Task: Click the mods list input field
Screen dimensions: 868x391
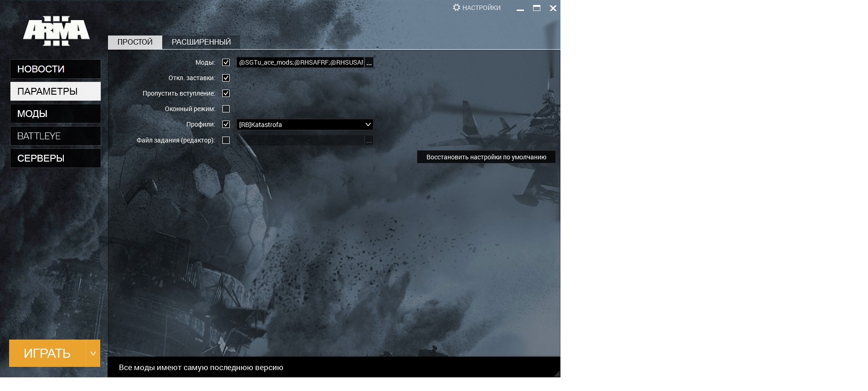Action: [301, 63]
